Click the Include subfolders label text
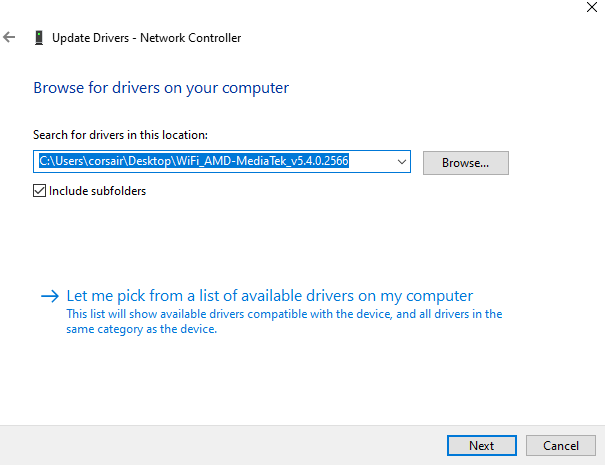Screen dimensions: 605x465 point(97,191)
